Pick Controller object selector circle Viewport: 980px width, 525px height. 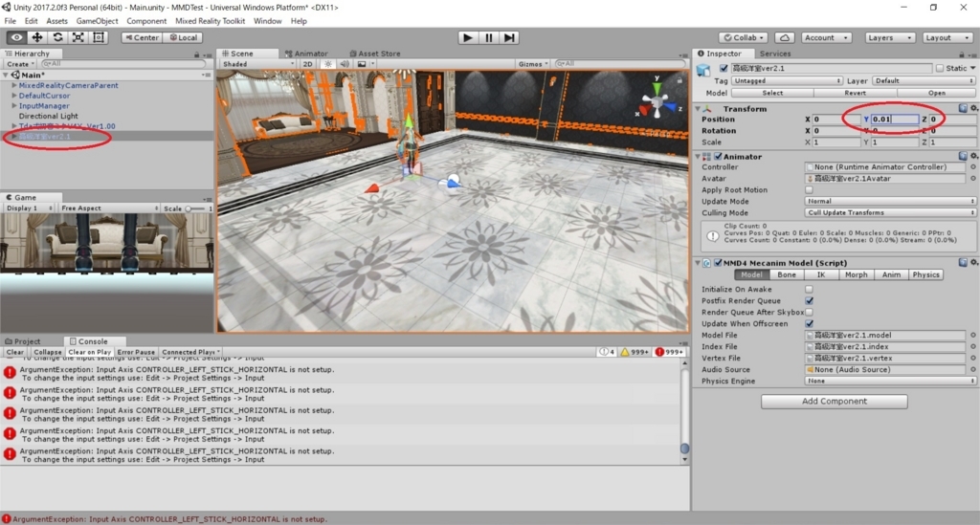(972, 167)
